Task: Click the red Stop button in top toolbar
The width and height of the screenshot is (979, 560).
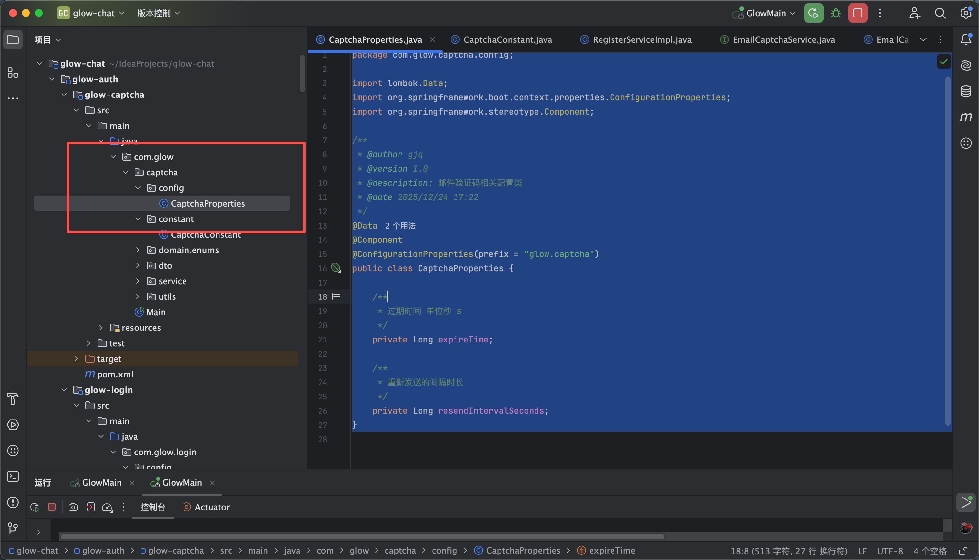Action: [x=858, y=13]
